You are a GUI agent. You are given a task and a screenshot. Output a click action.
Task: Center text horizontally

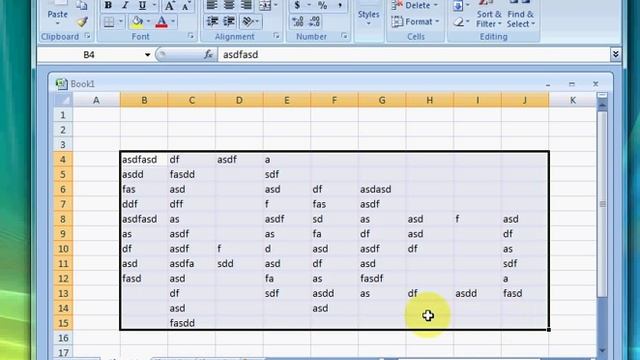[229, 5]
